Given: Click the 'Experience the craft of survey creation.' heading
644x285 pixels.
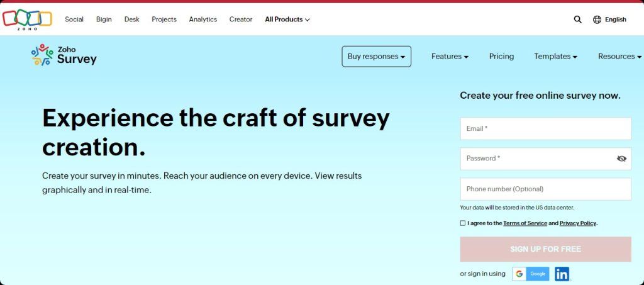Looking at the screenshot, I should pos(216,132).
